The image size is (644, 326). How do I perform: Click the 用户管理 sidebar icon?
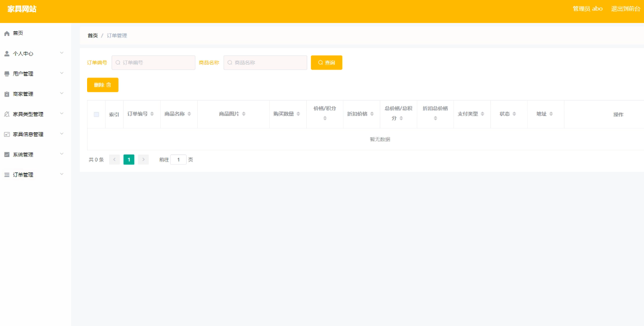click(7, 74)
